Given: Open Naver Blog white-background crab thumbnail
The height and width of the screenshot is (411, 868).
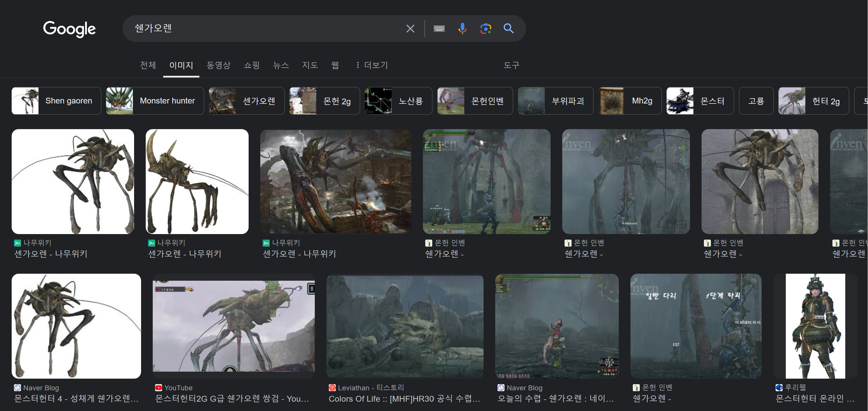Looking at the screenshot, I should tap(76, 326).
